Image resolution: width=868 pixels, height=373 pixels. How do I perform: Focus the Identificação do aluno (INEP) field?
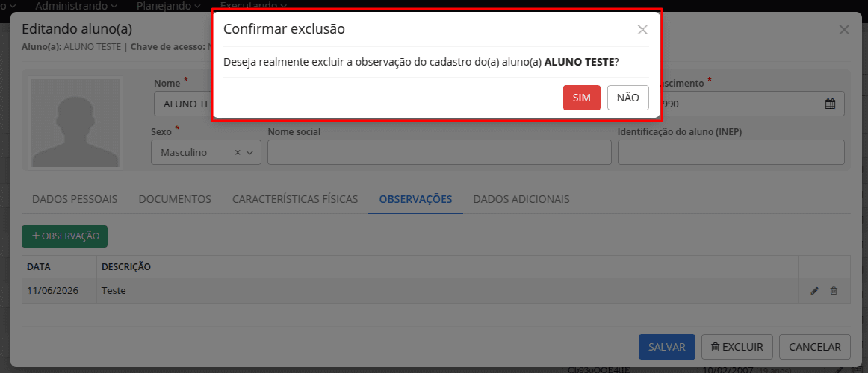tap(731, 152)
